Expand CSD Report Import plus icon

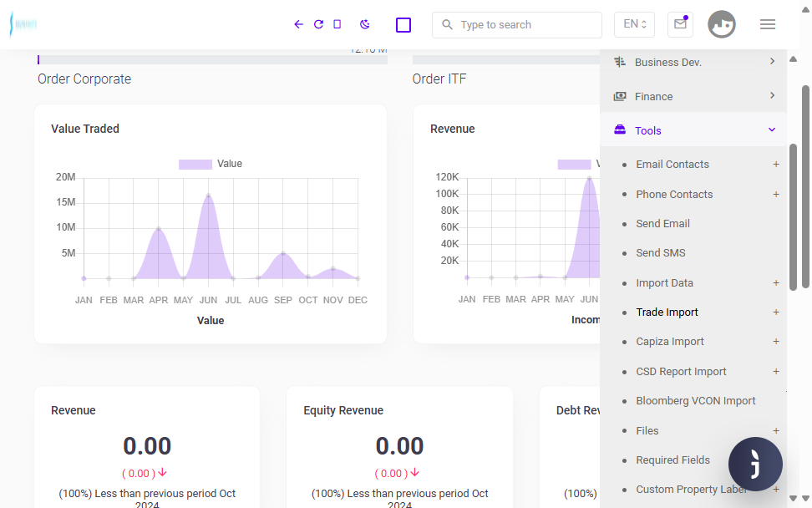(x=776, y=371)
